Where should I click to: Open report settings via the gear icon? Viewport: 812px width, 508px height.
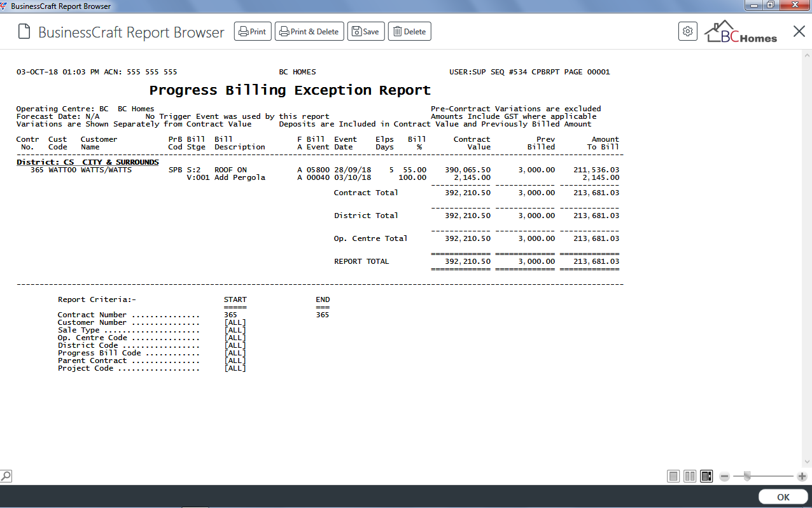(x=688, y=31)
